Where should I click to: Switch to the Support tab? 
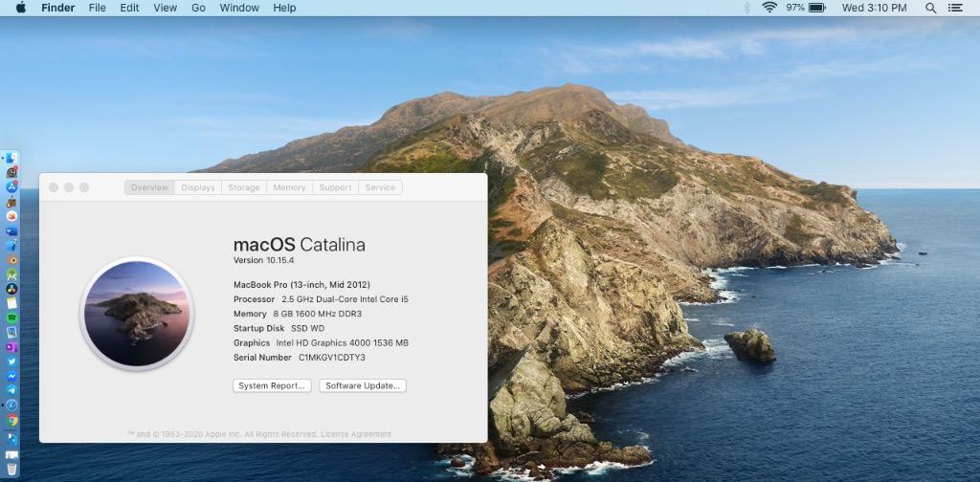tap(336, 187)
